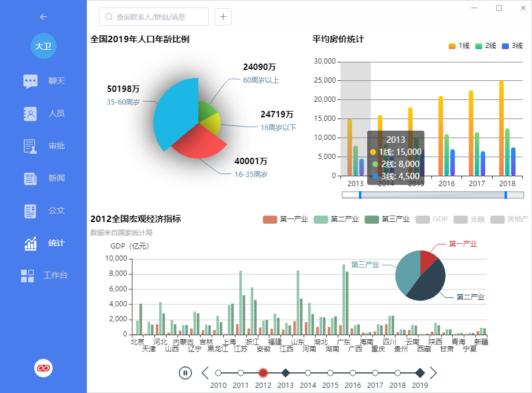Go to previous year with left chevron

click(x=205, y=373)
